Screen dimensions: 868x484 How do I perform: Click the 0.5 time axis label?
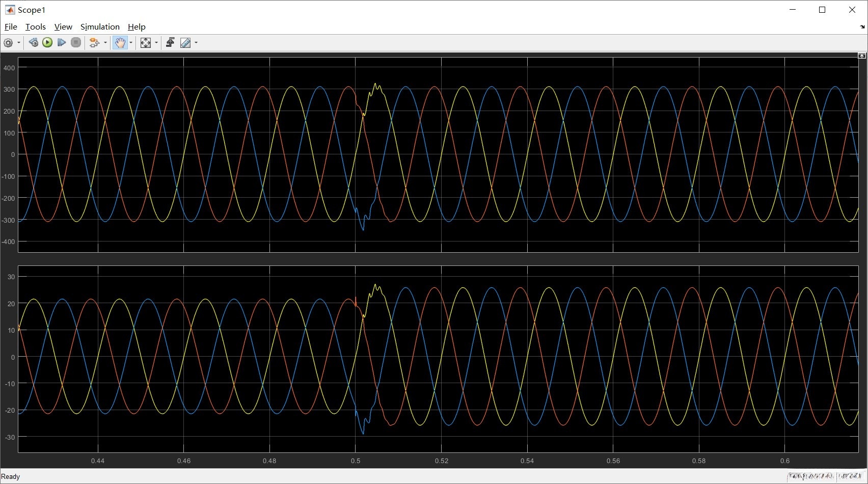tap(356, 461)
